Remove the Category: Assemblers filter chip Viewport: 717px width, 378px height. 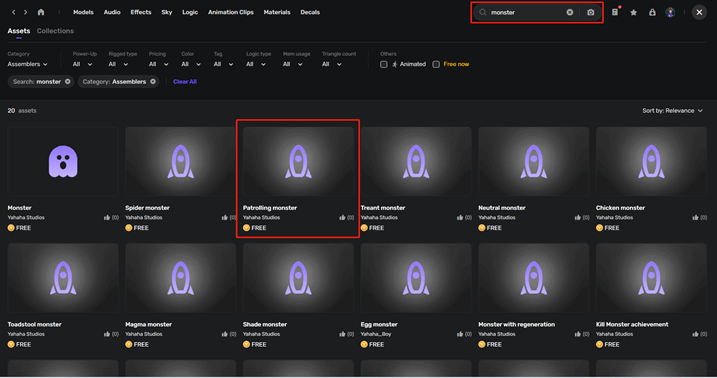tap(153, 81)
